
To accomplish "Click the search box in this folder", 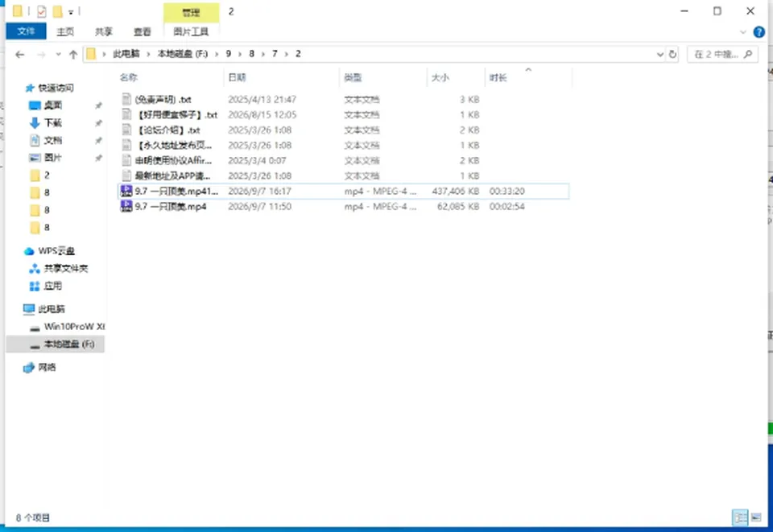I will click(723, 54).
